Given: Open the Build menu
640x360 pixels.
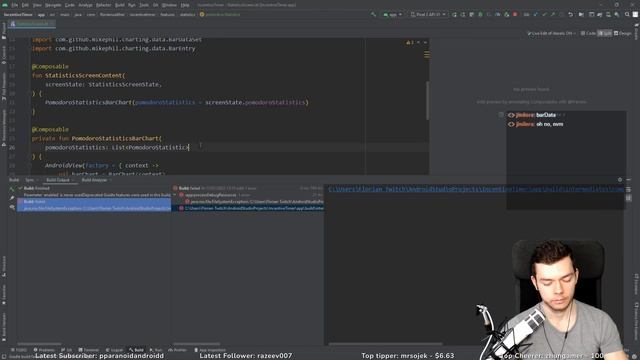Looking at the screenshot, I should [x=120, y=5].
